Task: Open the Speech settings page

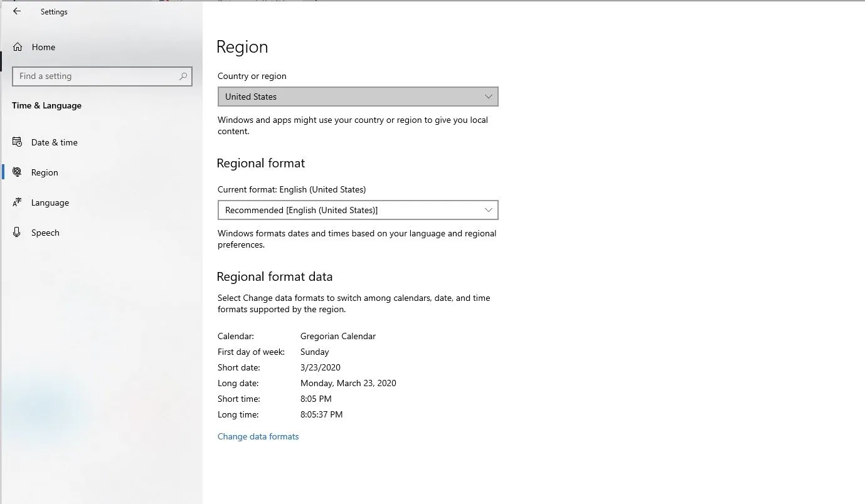Action: (45, 233)
